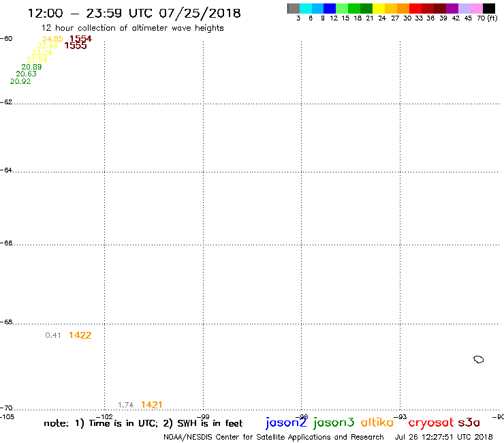This screenshot has height=443, width=504.
Task: Click the -102 longitude axis label
Action: [x=104, y=417]
